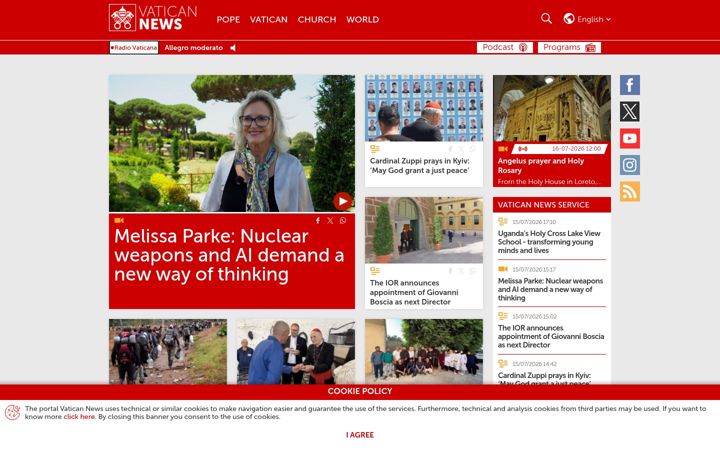Open Vatican News YouTube channel icon
Viewport: 720px width, 450px height.
pos(630,138)
